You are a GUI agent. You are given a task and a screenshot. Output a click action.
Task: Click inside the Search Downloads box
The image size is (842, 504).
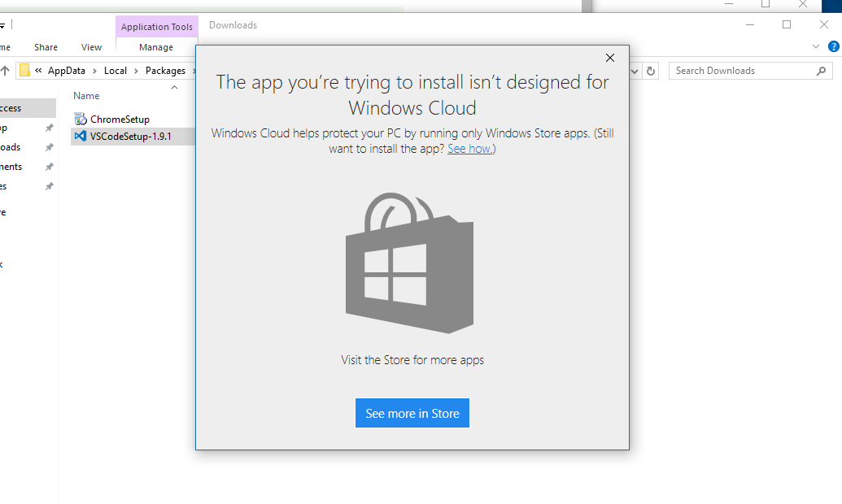[732, 71]
